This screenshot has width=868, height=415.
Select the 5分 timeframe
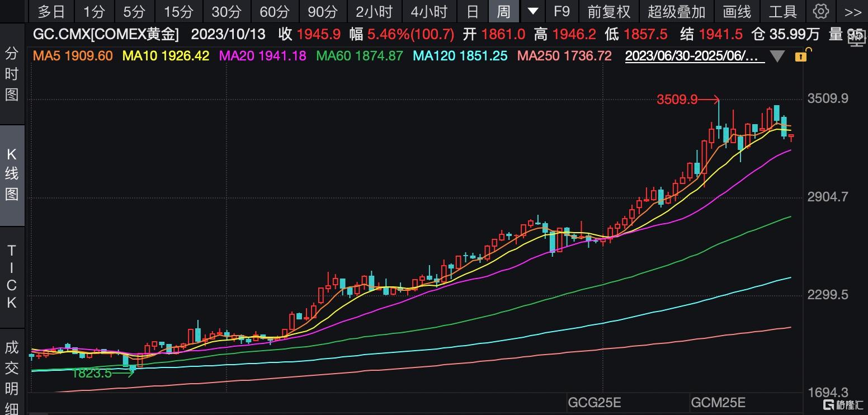pyautogui.click(x=134, y=11)
